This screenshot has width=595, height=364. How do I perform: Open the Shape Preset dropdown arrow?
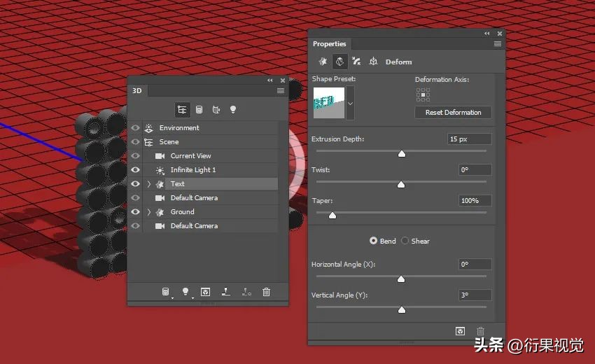point(350,103)
